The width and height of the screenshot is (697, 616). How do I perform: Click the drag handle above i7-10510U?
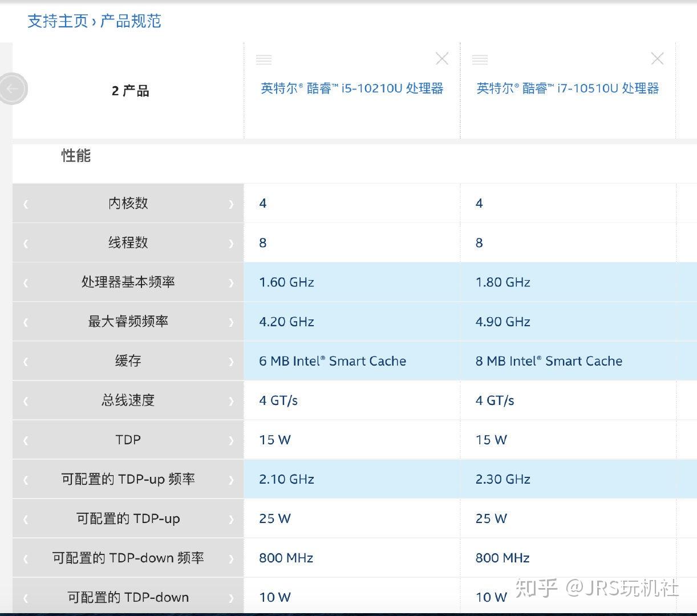pos(480,59)
